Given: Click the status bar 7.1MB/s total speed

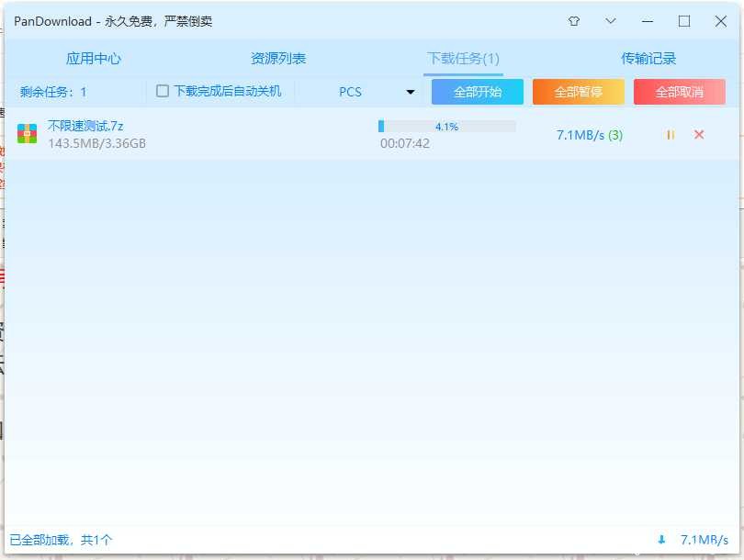Looking at the screenshot, I should [x=705, y=540].
